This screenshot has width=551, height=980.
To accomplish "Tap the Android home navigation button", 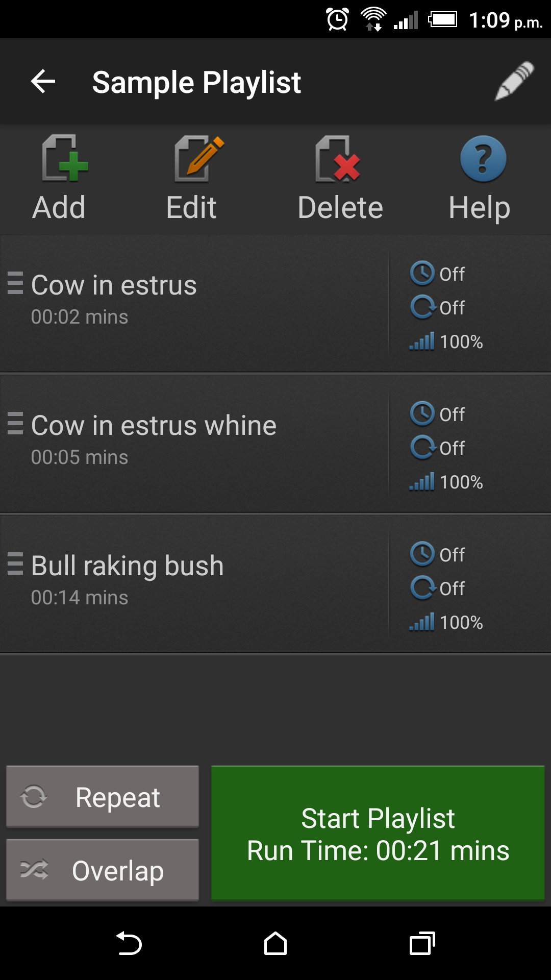I will [275, 943].
